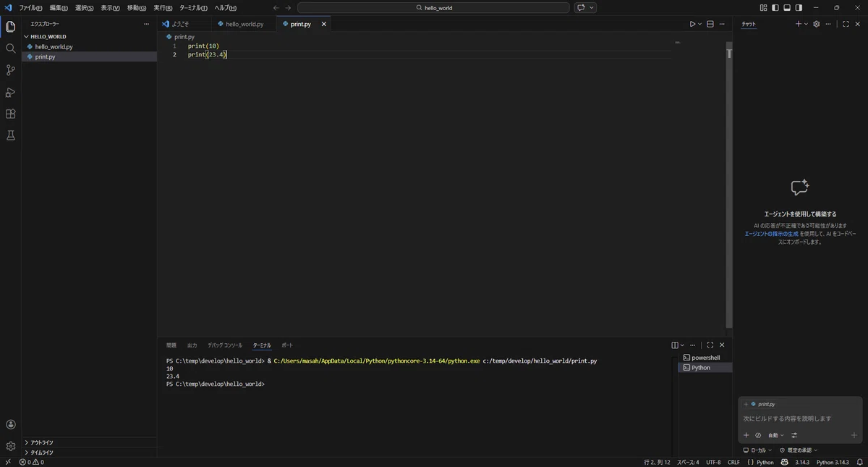Expand the アウトライン section
This screenshot has height=467, width=868.
click(89, 442)
